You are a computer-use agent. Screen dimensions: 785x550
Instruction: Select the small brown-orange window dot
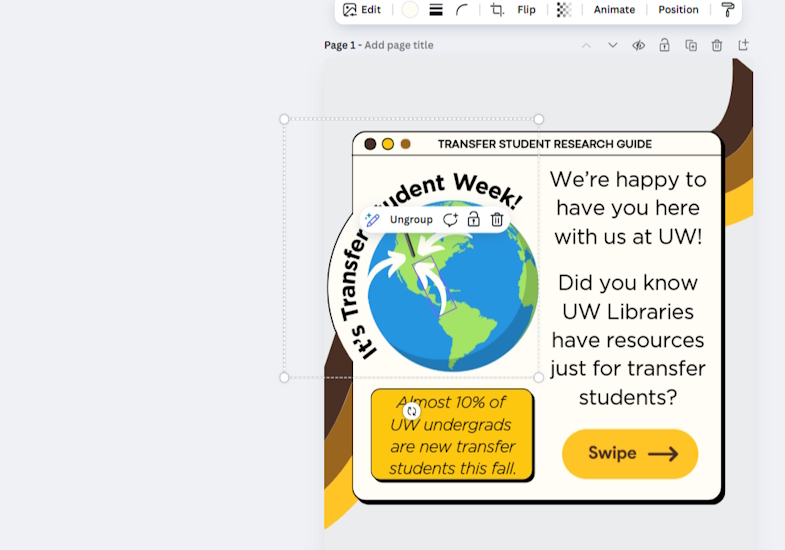click(x=406, y=144)
